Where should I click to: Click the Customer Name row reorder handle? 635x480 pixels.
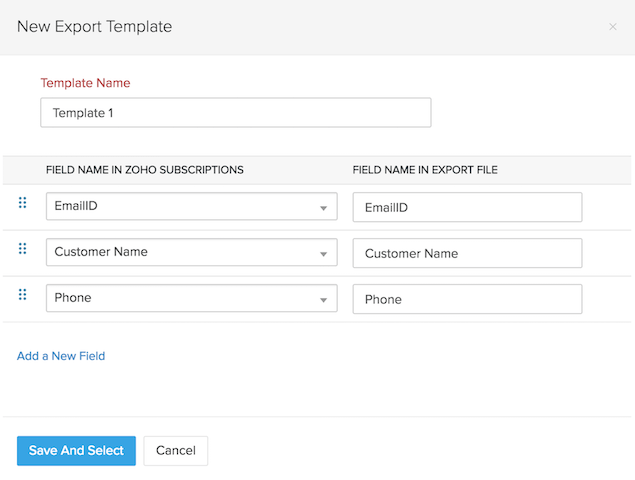coord(22,249)
